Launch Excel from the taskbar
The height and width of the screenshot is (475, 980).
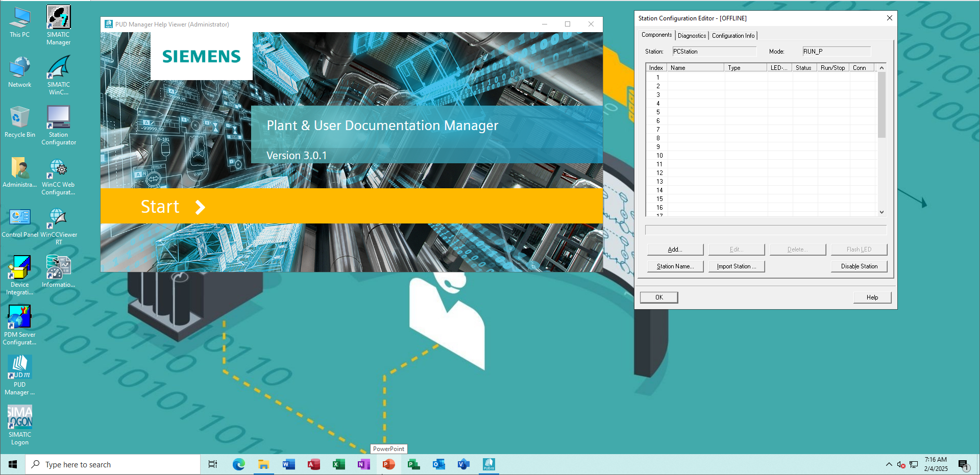point(338,464)
